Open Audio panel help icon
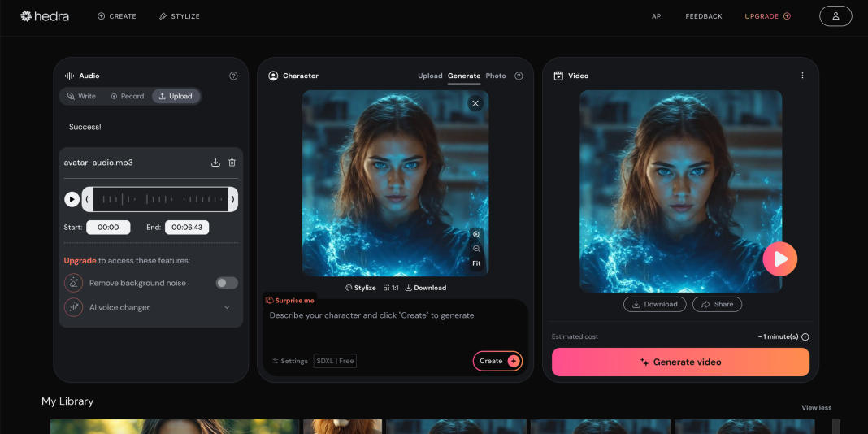The width and height of the screenshot is (868, 434). [233, 76]
